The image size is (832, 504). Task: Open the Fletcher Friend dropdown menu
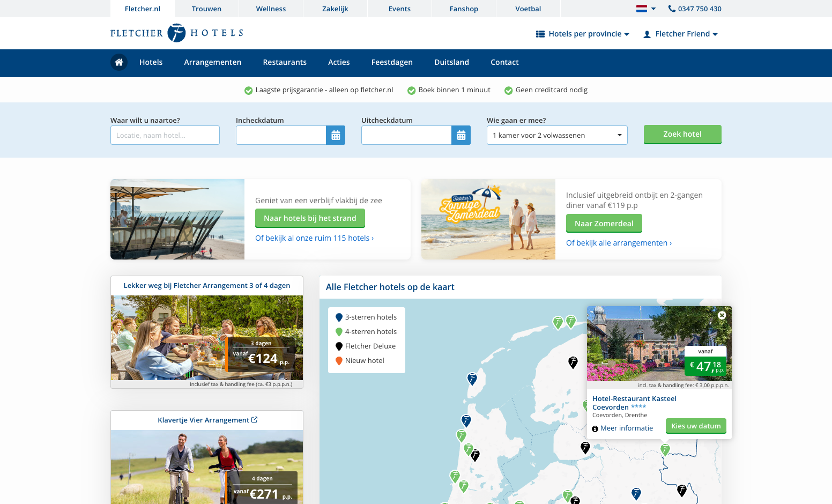click(680, 34)
